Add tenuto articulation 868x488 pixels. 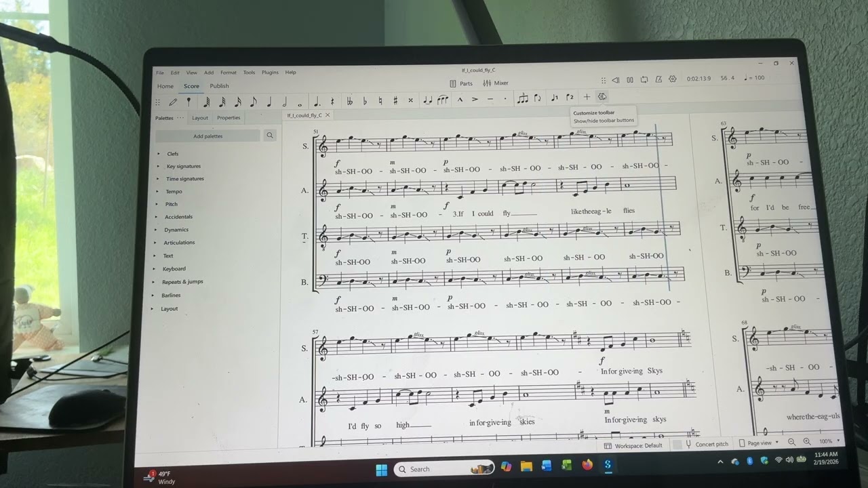(x=490, y=100)
